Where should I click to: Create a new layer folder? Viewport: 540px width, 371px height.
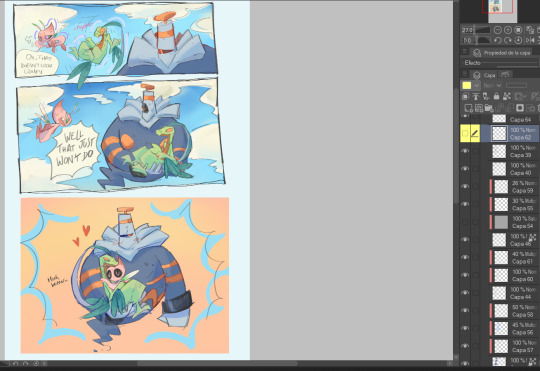coord(489,108)
